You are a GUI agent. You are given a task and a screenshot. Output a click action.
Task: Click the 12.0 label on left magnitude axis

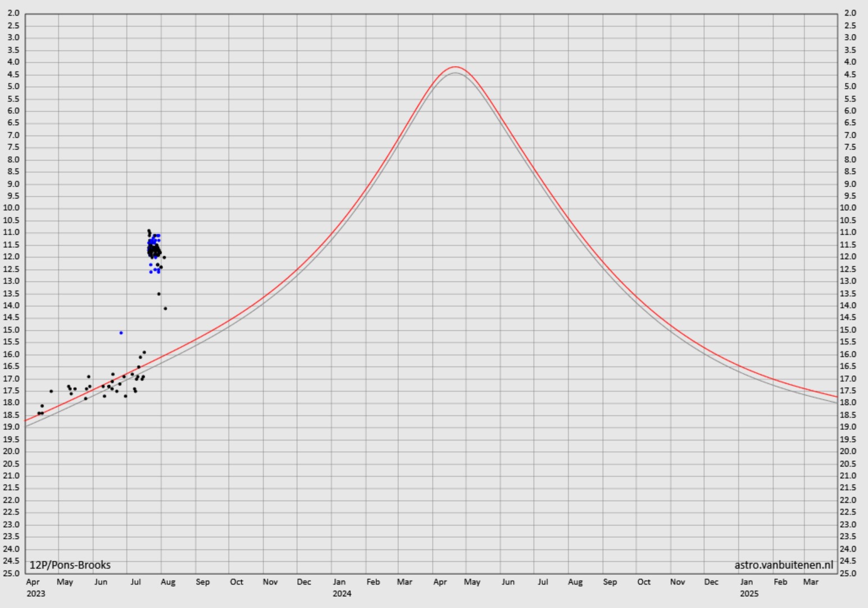pos(12,257)
